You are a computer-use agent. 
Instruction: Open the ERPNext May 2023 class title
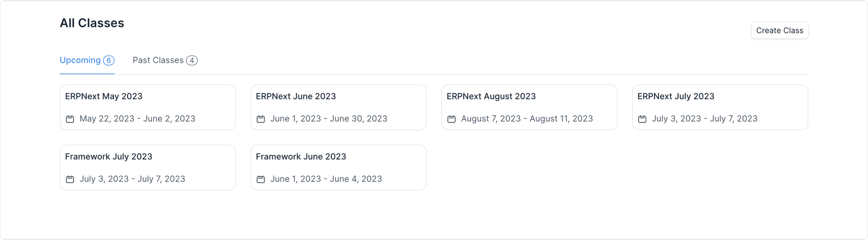104,96
